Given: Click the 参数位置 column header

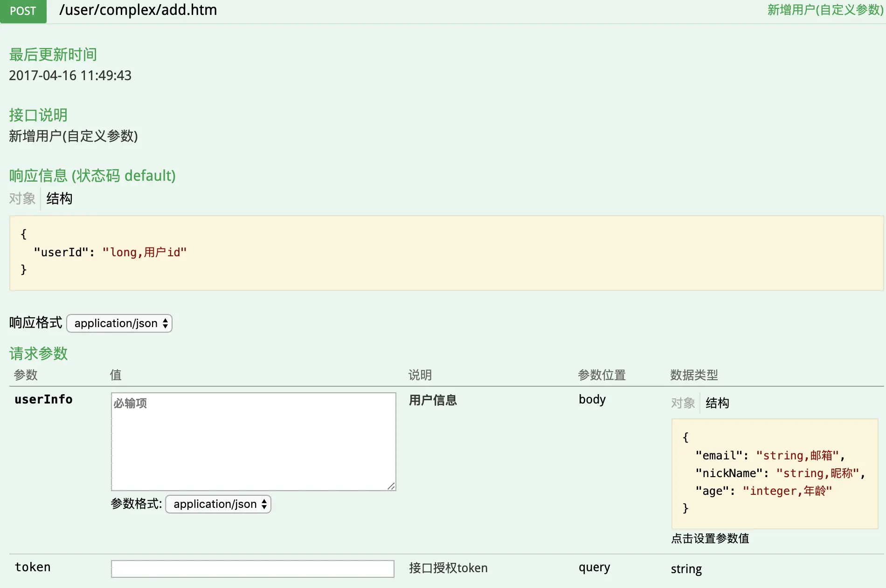Looking at the screenshot, I should tap(602, 375).
